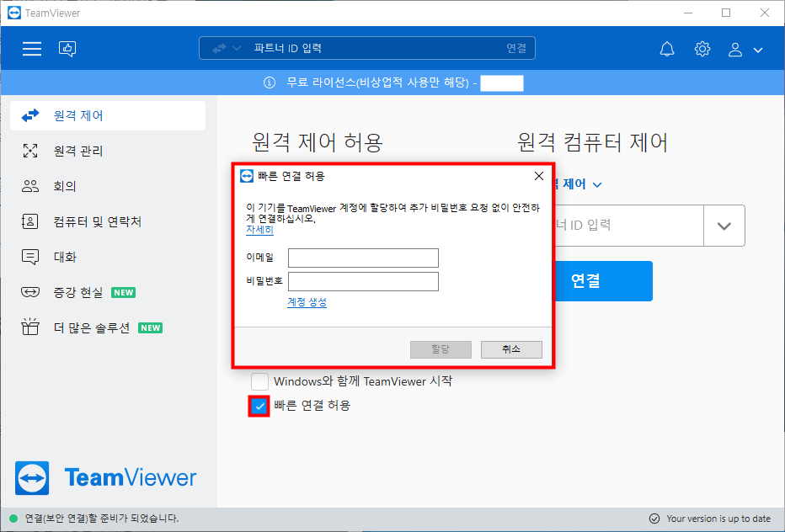Open settings gear icon

point(702,49)
